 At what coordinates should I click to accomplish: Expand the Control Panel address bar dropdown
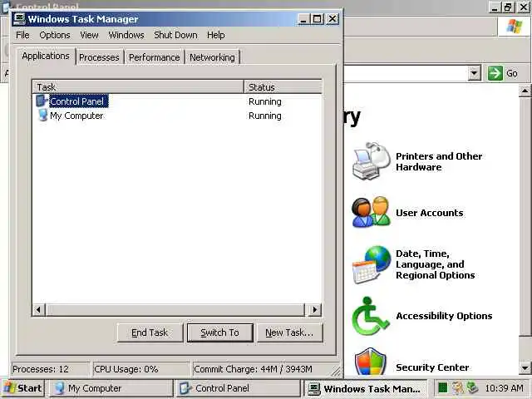click(x=474, y=73)
